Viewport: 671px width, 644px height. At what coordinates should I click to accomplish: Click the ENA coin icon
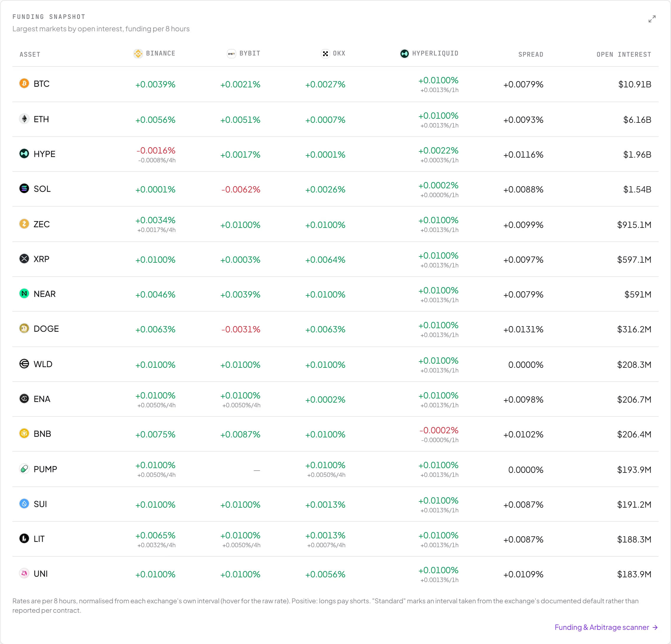(x=24, y=399)
